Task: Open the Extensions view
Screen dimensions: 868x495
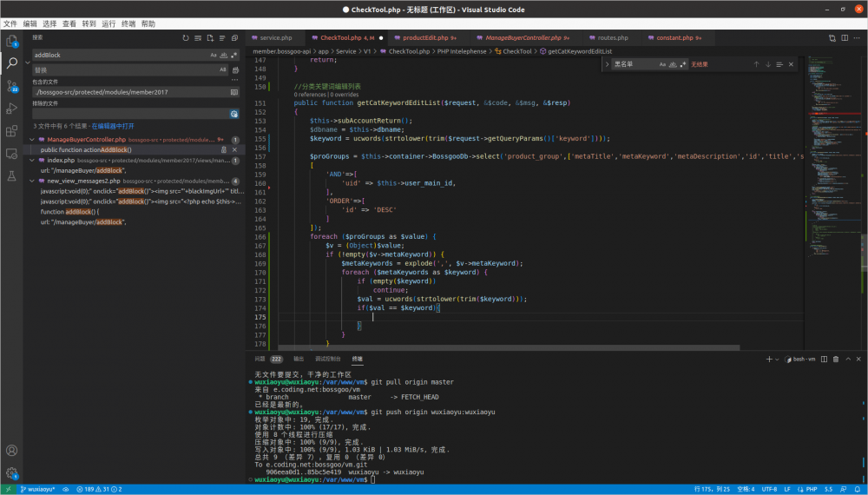Action: 12,131
